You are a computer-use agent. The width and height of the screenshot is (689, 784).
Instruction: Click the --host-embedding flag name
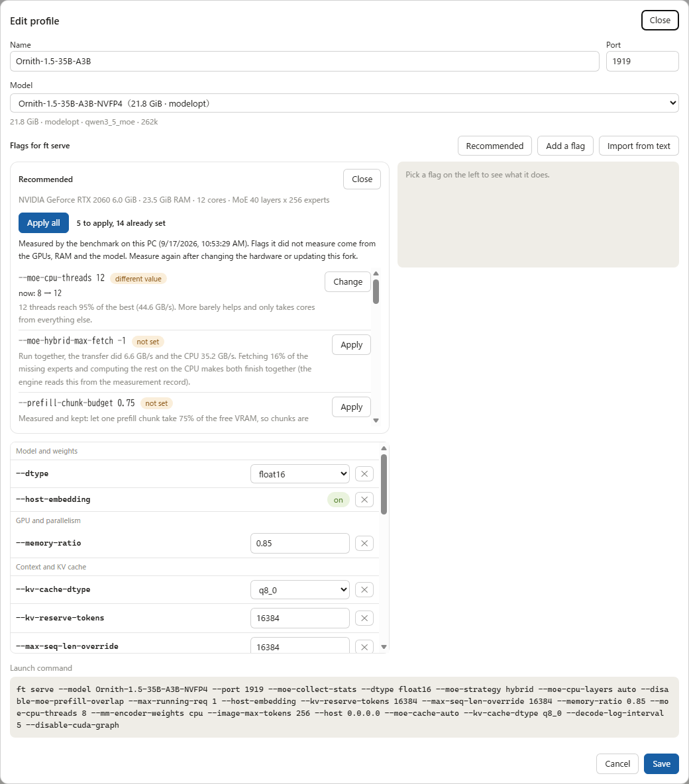[x=53, y=499]
